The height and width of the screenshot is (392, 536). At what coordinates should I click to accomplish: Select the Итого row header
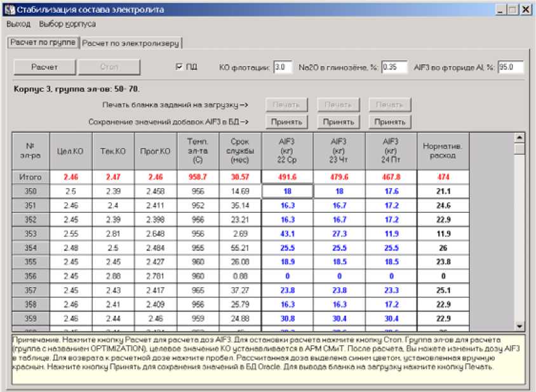[30, 177]
